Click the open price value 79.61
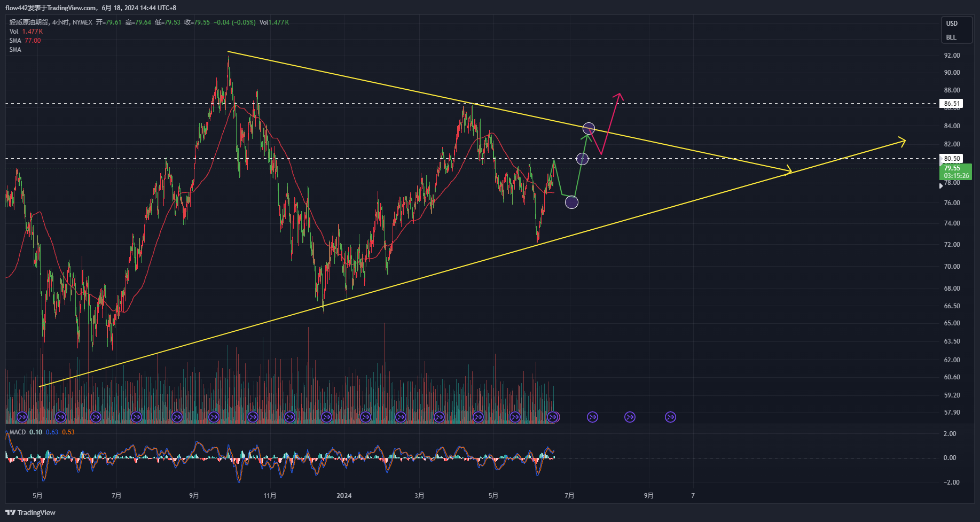980x522 pixels. tap(113, 22)
